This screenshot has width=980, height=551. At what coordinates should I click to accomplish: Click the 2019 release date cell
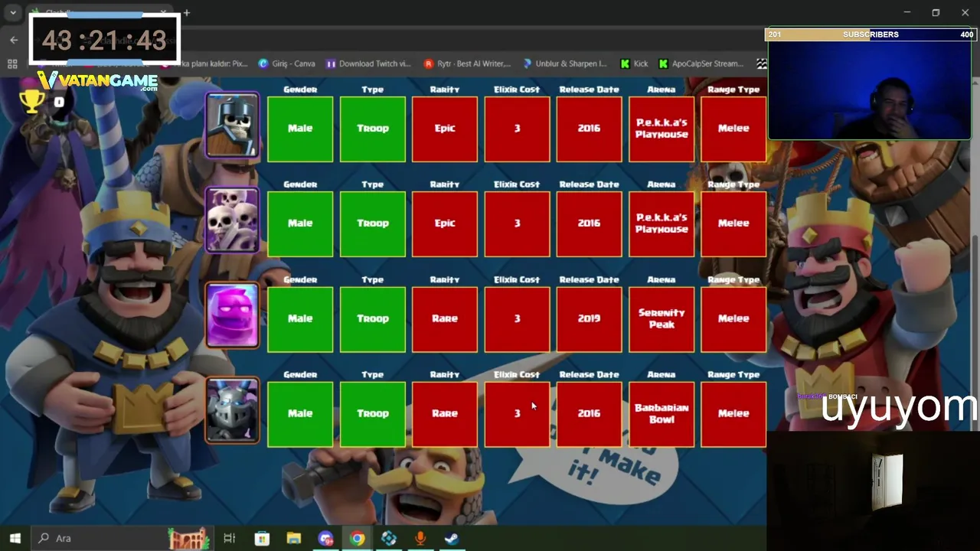pos(589,318)
